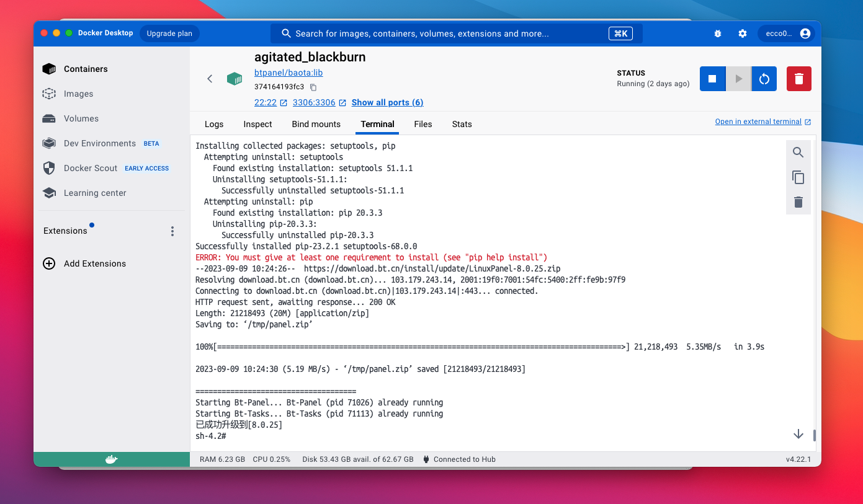This screenshot has height=504, width=863.
Task: Click the sh-4.2# terminal prompt line
Action: 211,436
